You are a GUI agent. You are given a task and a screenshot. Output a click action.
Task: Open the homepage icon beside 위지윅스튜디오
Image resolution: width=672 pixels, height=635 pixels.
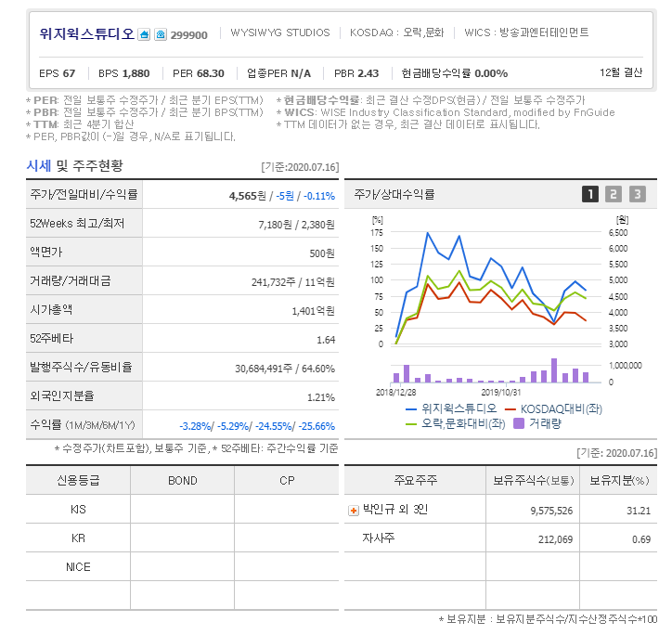pos(144,34)
